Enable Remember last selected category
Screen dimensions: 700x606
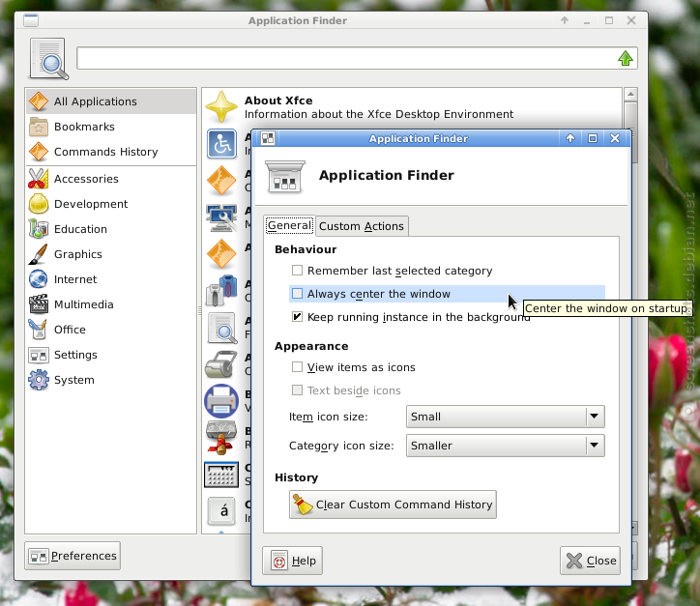click(x=297, y=271)
